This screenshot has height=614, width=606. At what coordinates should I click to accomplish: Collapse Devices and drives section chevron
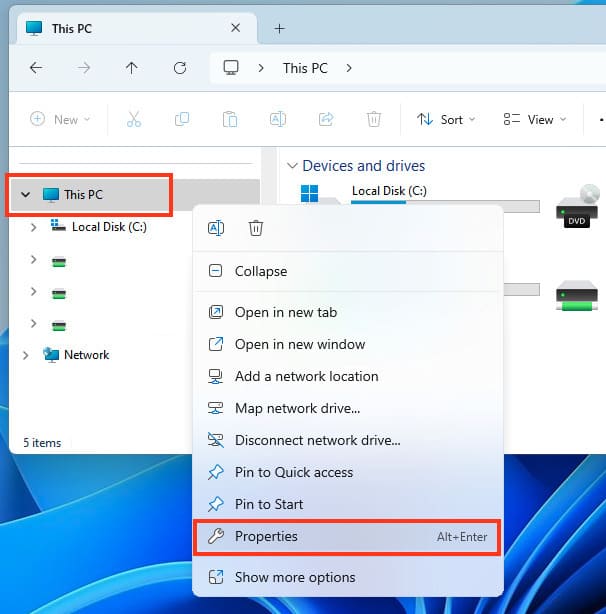click(x=292, y=166)
